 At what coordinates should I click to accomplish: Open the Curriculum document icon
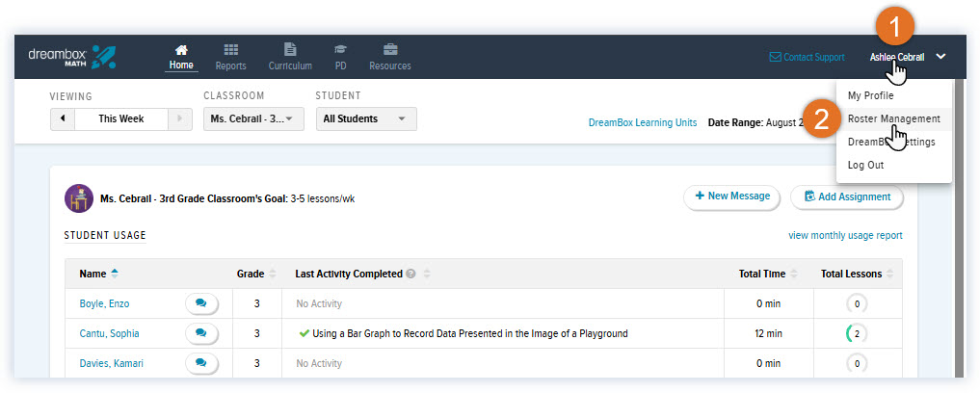290,49
